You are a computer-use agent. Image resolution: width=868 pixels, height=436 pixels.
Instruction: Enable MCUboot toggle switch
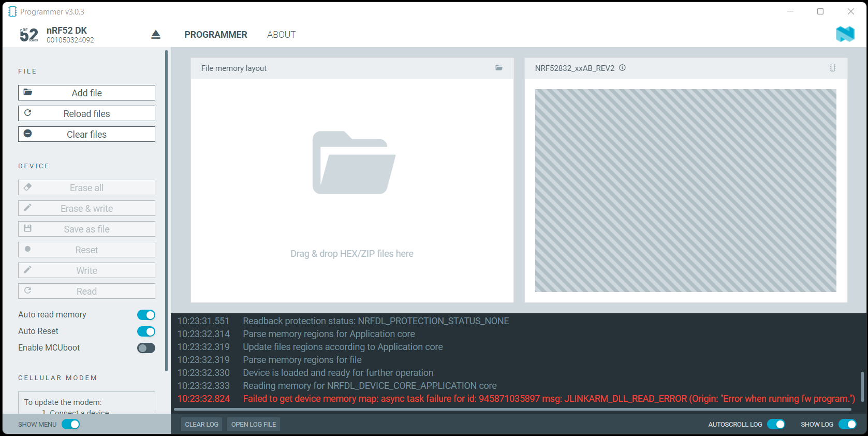(x=146, y=348)
